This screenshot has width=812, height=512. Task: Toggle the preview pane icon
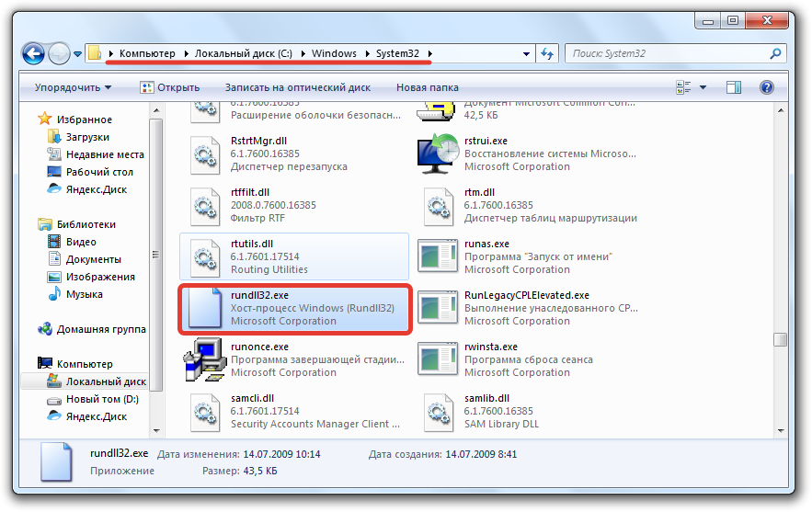(734, 87)
